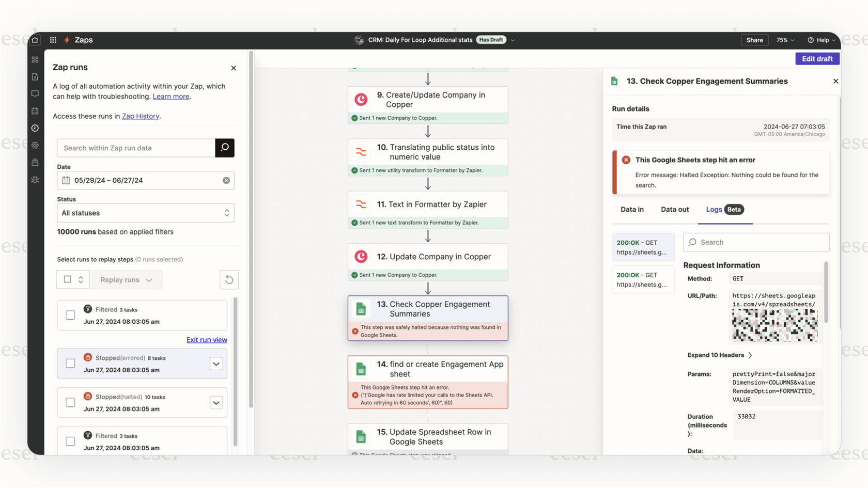Tick the Stopped(halted) 10 tasks checkbox
This screenshot has width=868, height=488.
point(70,402)
